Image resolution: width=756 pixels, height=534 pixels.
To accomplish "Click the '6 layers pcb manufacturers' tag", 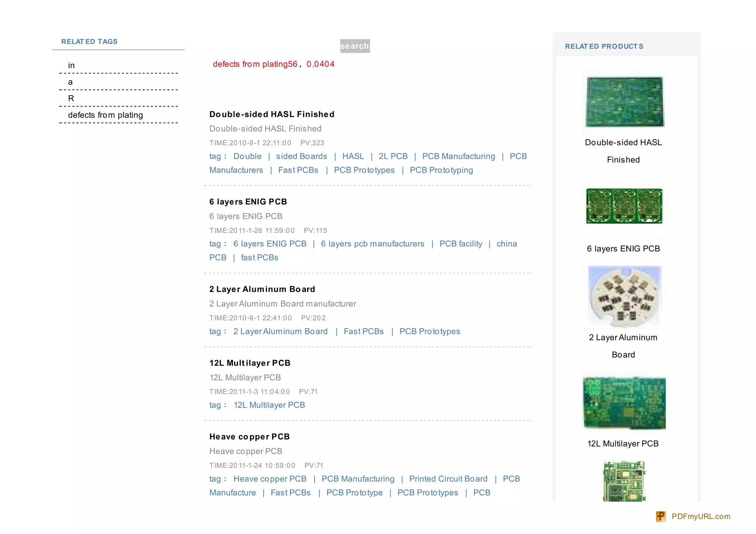I will (372, 244).
